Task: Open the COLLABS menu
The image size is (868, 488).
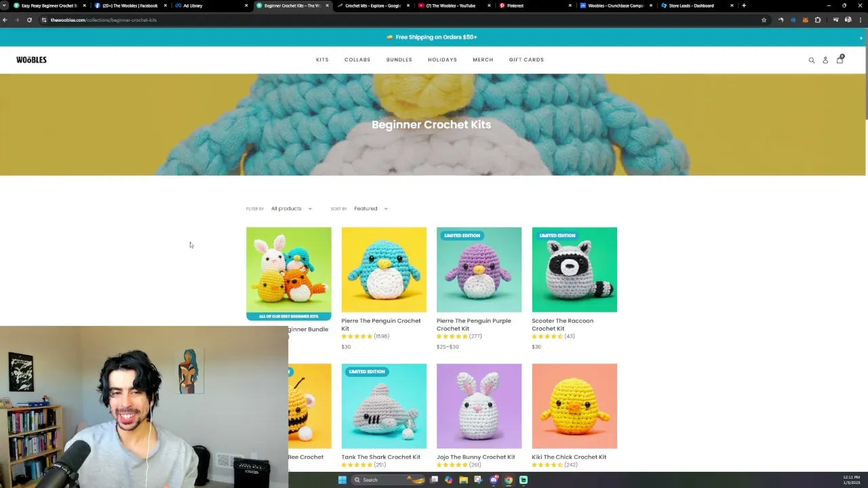Action: click(x=357, y=60)
